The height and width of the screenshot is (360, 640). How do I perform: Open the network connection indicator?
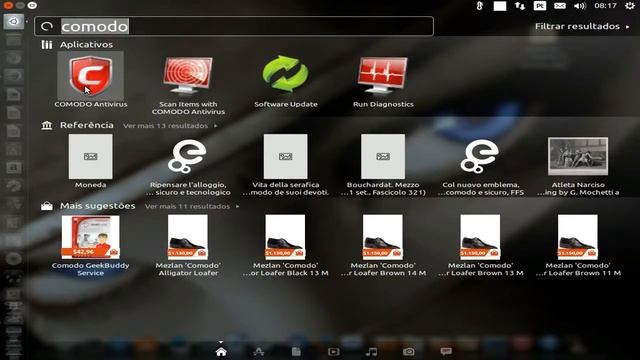point(520,6)
